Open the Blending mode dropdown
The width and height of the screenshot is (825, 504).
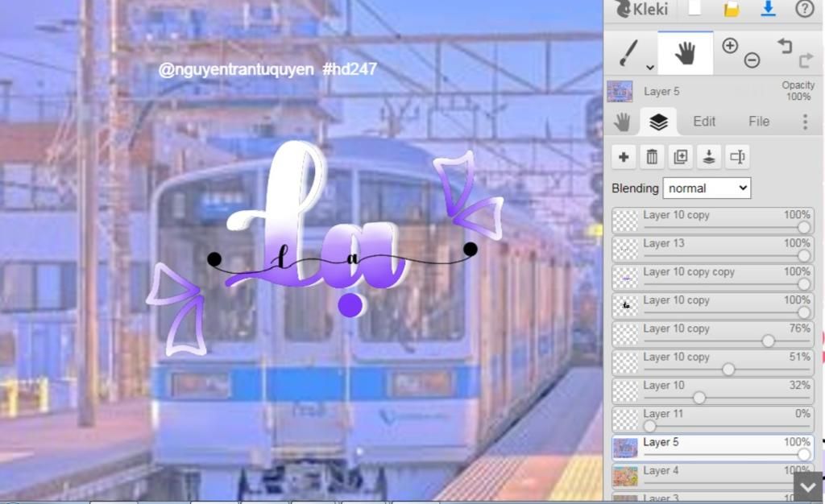pos(707,188)
